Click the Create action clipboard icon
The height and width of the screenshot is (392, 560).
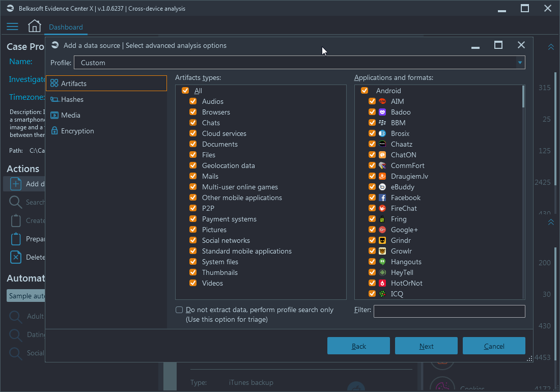(16, 220)
